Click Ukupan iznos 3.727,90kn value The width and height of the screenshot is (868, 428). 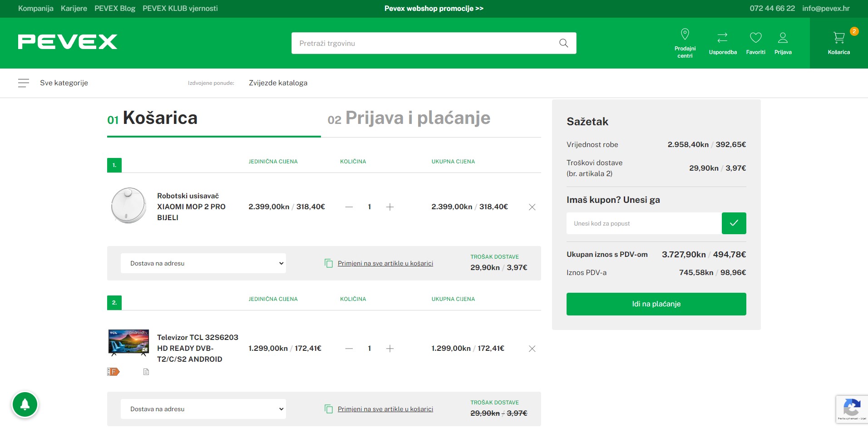[x=684, y=255]
